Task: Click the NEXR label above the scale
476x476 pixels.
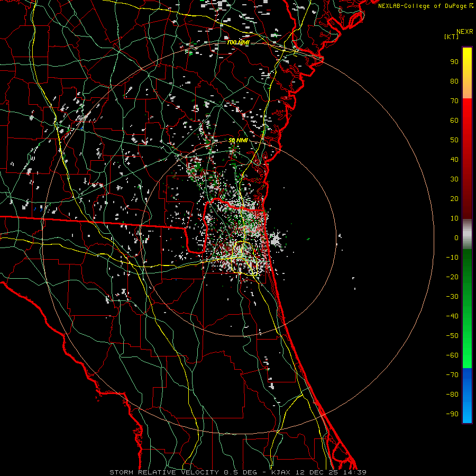Action: [x=465, y=32]
